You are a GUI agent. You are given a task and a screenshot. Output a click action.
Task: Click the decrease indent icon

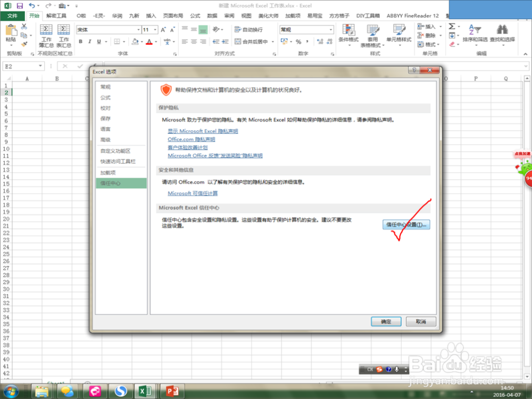(216, 41)
